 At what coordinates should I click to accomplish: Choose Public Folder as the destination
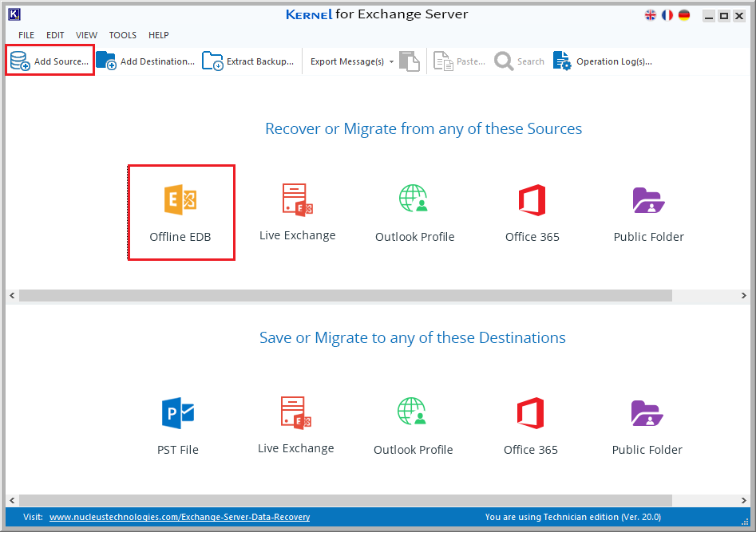[647, 426]
